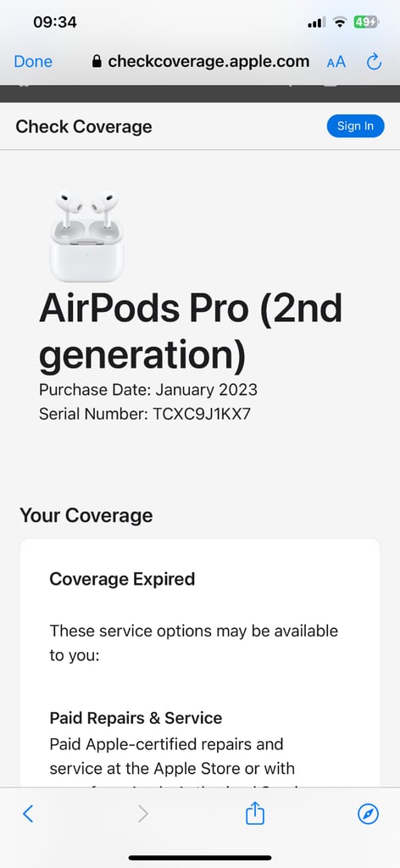The width and height of the screenshot is (400, 868).
Task: Tap the AirPods Pro product image
Action: (86, 236)
